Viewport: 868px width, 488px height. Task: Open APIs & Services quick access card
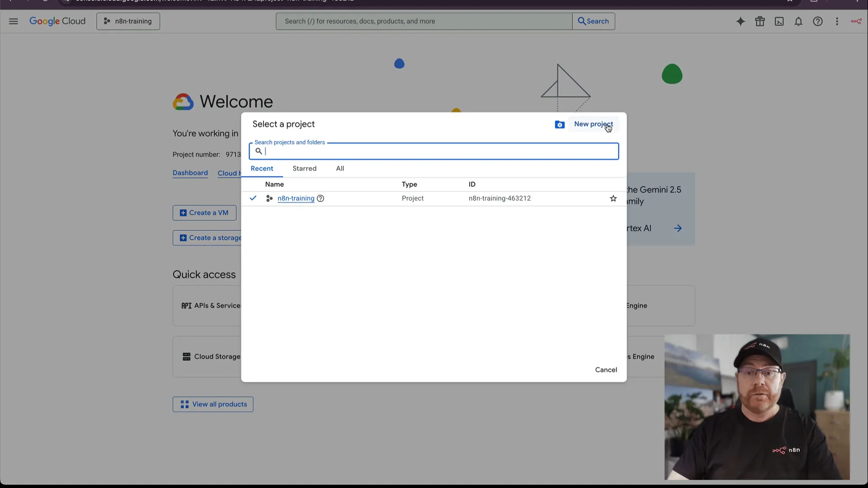(207, 306)
